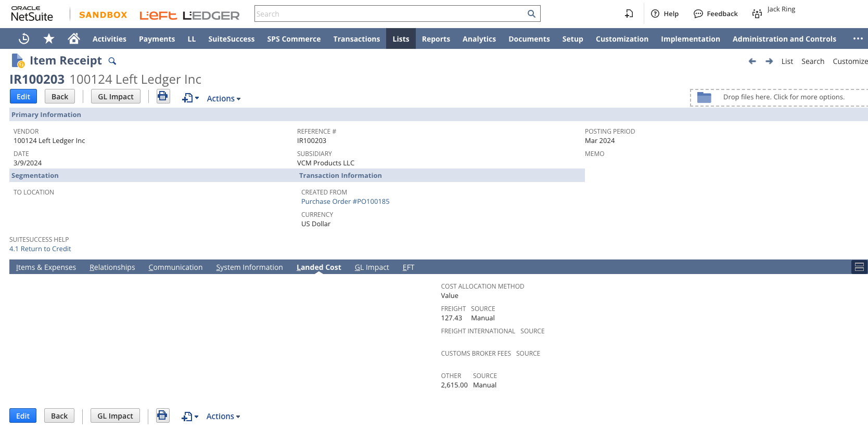Image resolution: width=868 pixels, height=429 pixels.
Task: Open the bottom New document icon menu
Action: (190, 417)
